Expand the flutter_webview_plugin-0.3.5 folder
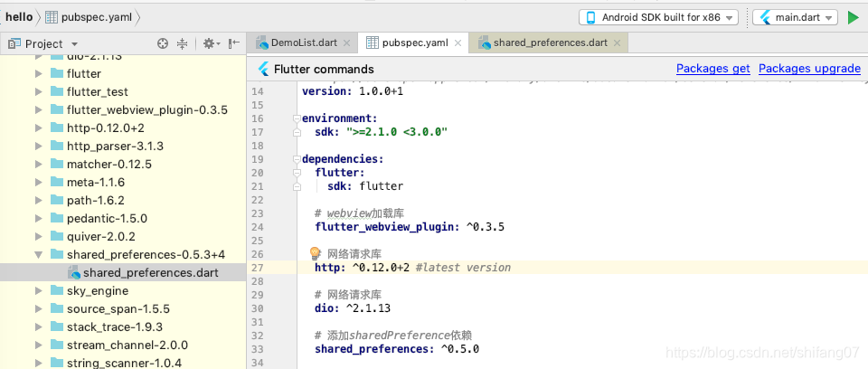868x369 pixels. (x=38, y=109)
